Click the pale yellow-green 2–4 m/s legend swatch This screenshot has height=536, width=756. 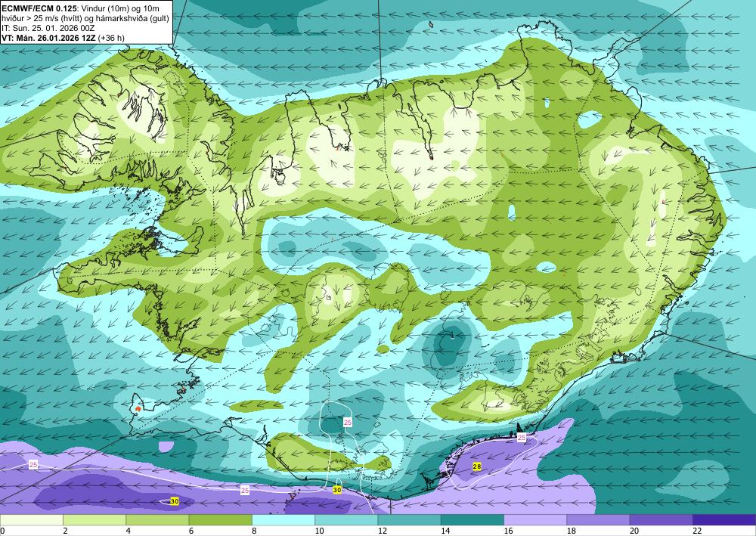(x=94, y=520)
